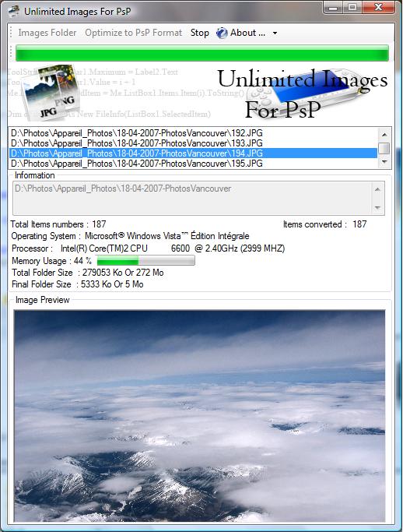Select 195.JPG in the file list
403x532 pixels.
click(x=193, y=164)
